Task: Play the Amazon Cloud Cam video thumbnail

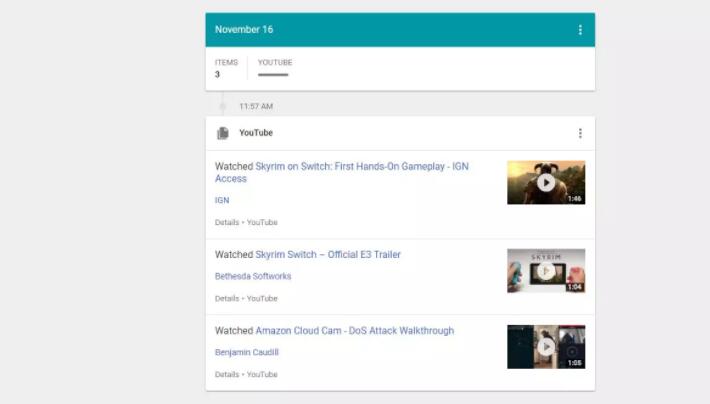Action: click(x=546, y=347)
